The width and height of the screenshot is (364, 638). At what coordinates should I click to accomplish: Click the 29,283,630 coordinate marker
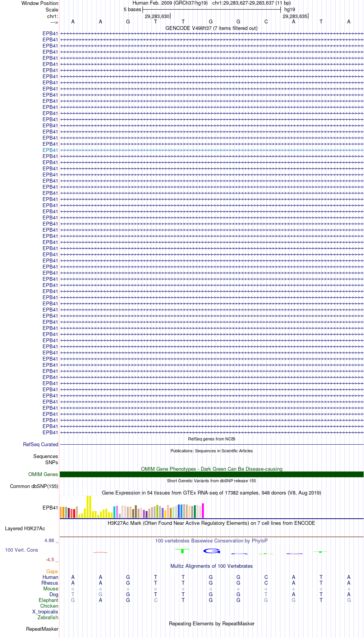coord(157,16)
